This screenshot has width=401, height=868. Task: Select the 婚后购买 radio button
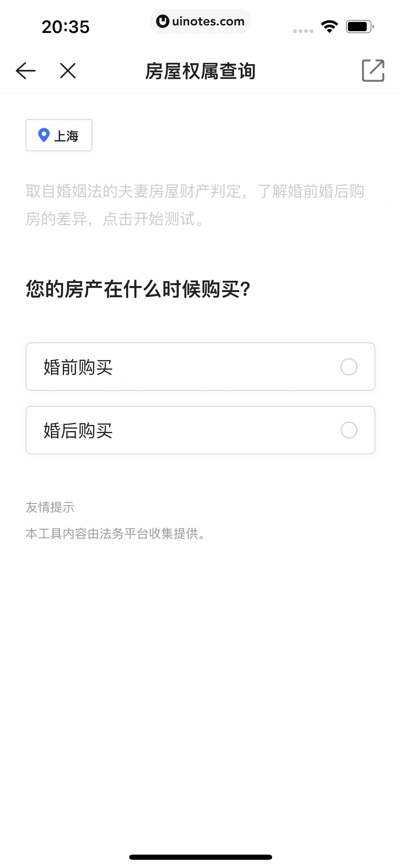pyautogui.click(x=349, y=430)
